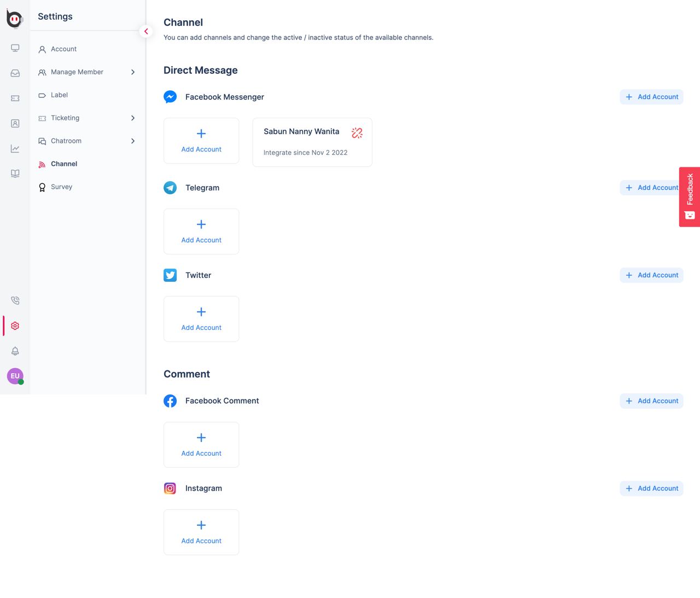700x598 pixels.
Task: Click Add Account button for Telegram header
Action: click(x=650, y=188)
